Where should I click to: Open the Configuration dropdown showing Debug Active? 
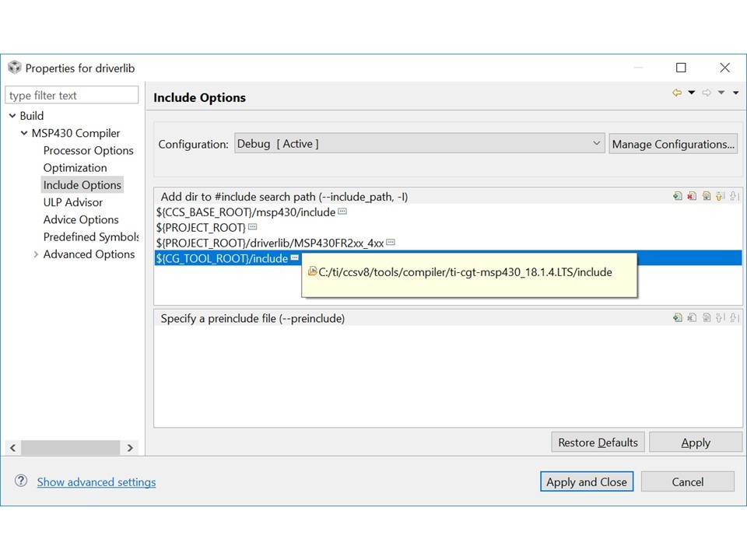[597, 143]
